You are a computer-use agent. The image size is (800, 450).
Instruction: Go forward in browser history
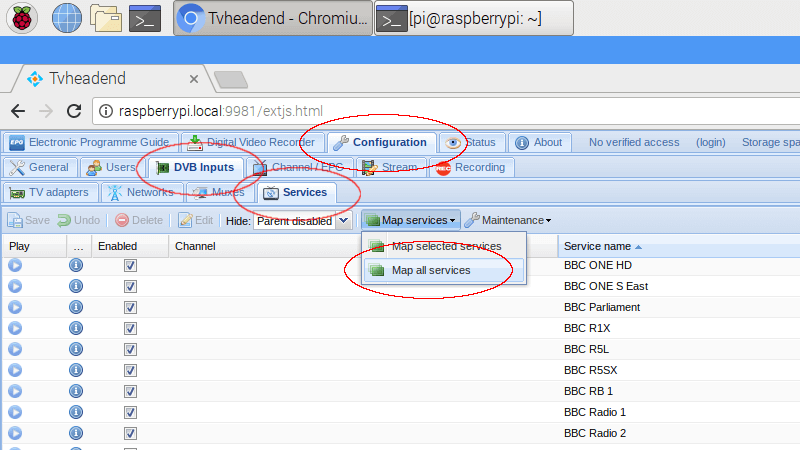click(46, 111)
